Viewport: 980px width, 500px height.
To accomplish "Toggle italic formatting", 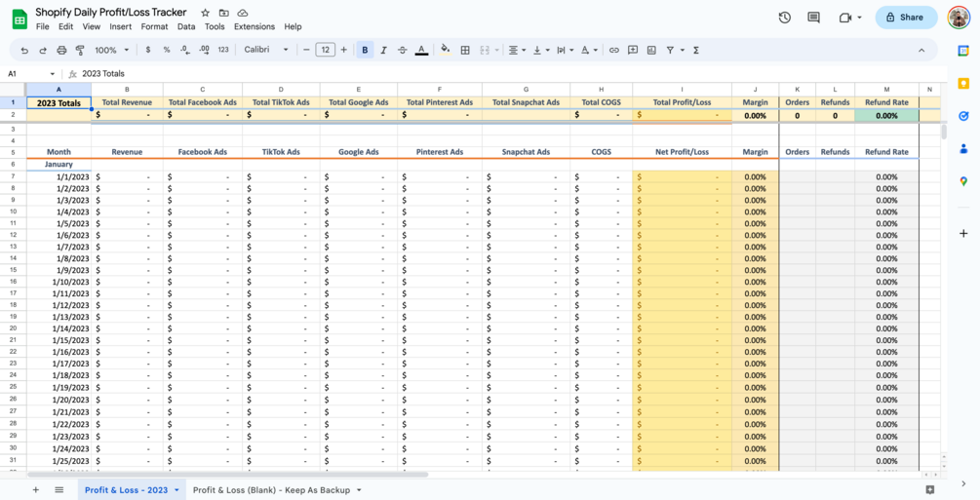I will pos(384,50).
